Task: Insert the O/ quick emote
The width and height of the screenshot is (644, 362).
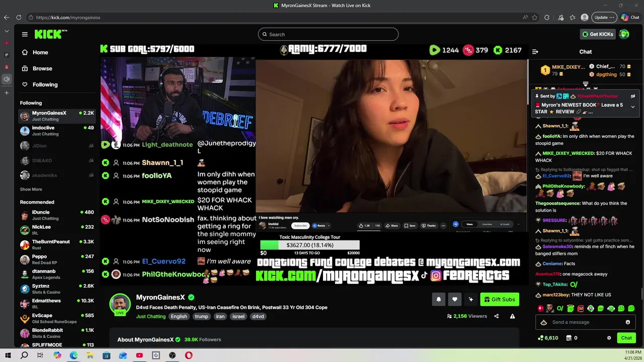Action: point(560,308)
